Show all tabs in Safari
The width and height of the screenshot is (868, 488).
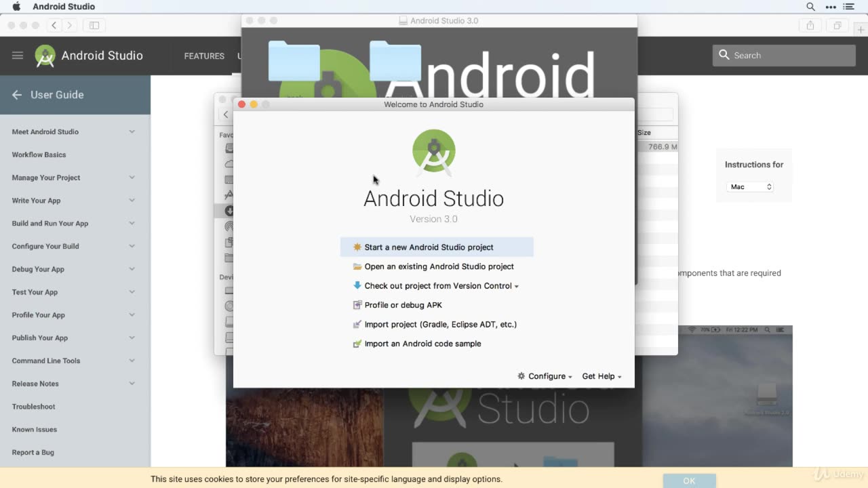(837, 25)
